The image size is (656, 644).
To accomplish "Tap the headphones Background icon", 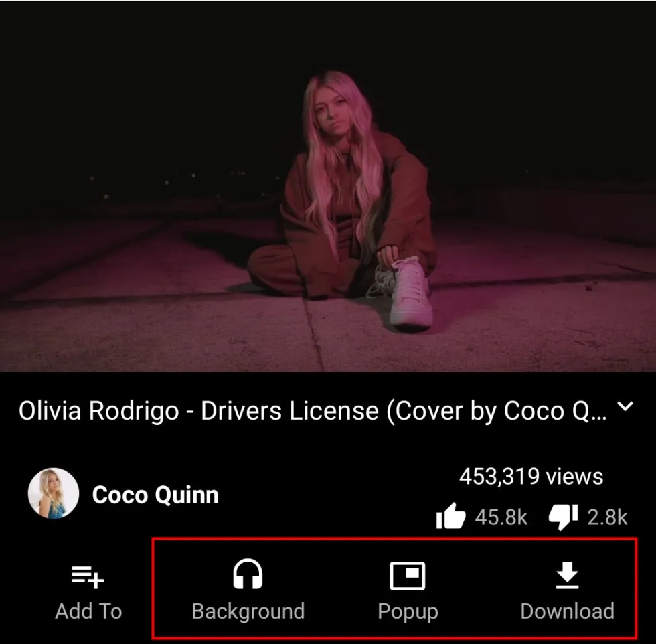I will pos(248,574).
